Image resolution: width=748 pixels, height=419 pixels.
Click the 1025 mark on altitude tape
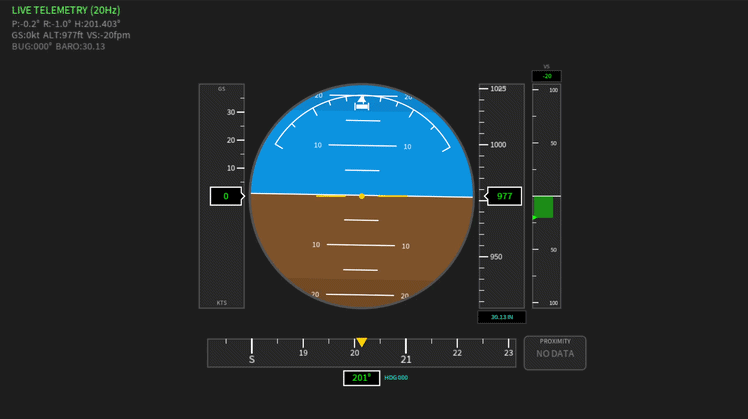coord(498,89)
